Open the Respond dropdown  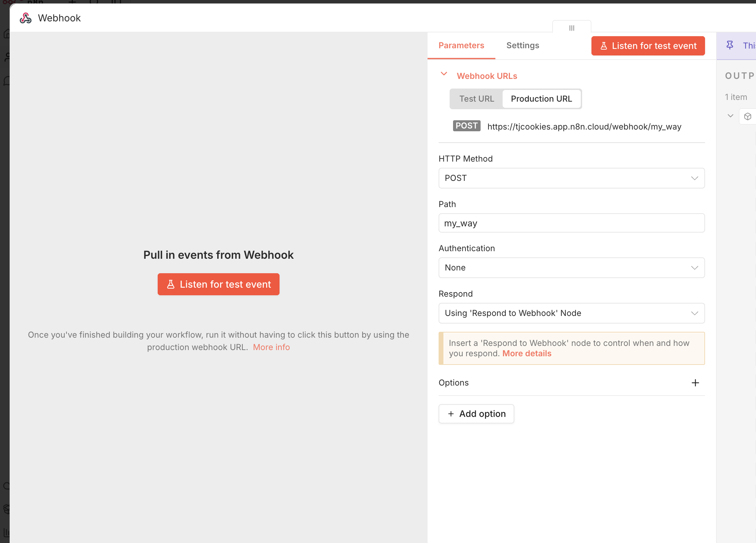tap(571, 313)
